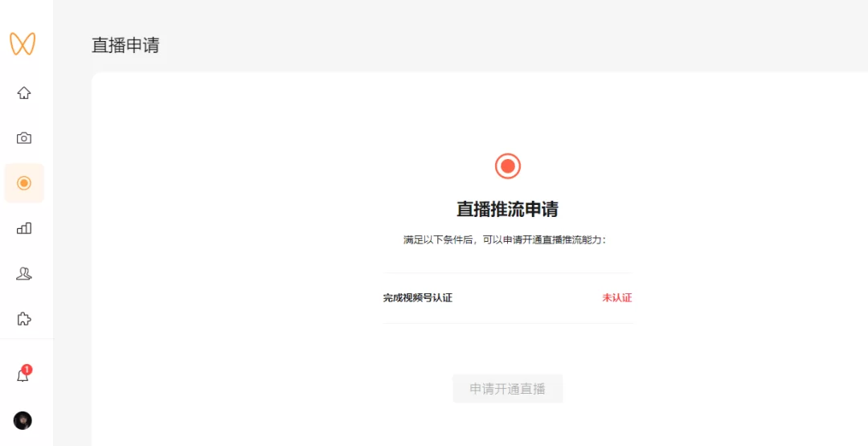Select the highlighted live broadcast sidebar icon

pos(24,183)
